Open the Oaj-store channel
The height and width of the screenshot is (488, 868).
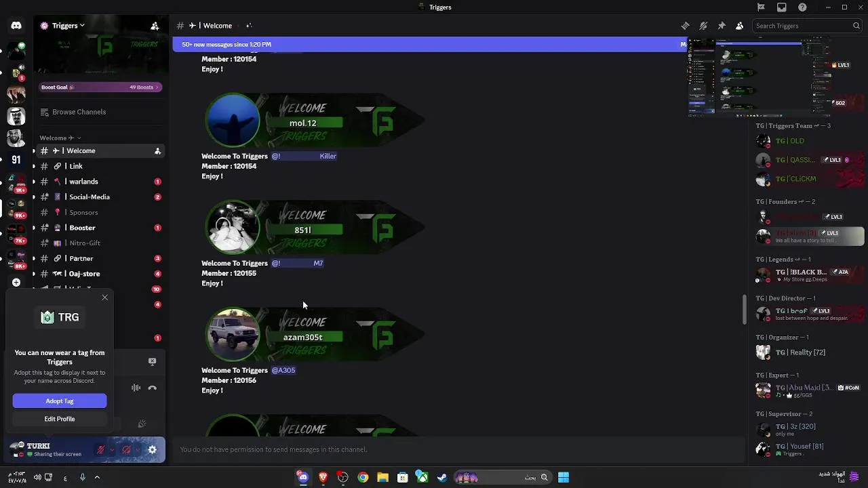tap(99, 274)
